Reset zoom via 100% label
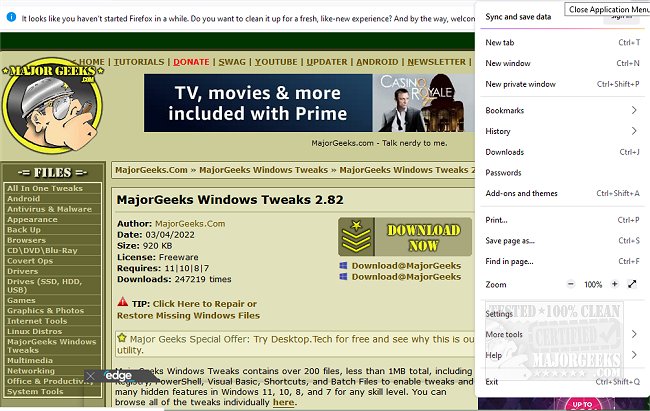The width and height of the screenshot is (650, 411). point(593,285)
